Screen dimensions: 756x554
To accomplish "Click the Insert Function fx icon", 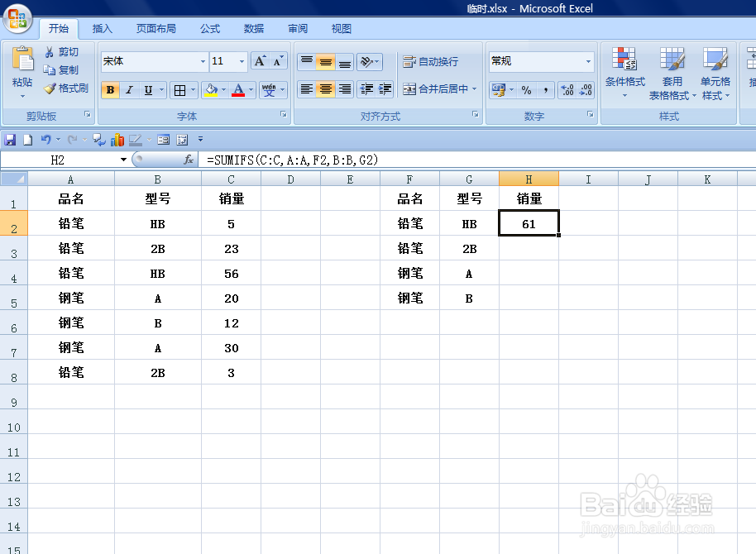I will (188, 160).
